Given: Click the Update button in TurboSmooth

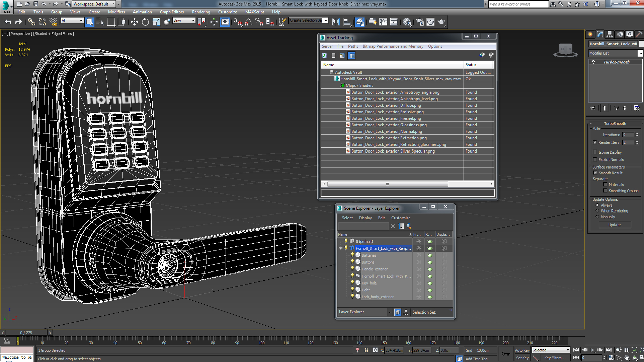Looking at the screenshot, I should [x=614, y=225].
